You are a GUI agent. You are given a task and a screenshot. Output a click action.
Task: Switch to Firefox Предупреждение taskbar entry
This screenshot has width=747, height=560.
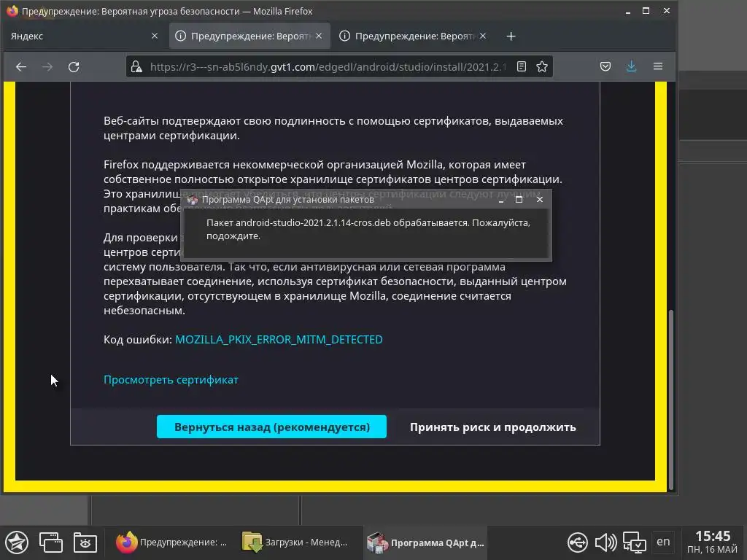click(171, 542)
